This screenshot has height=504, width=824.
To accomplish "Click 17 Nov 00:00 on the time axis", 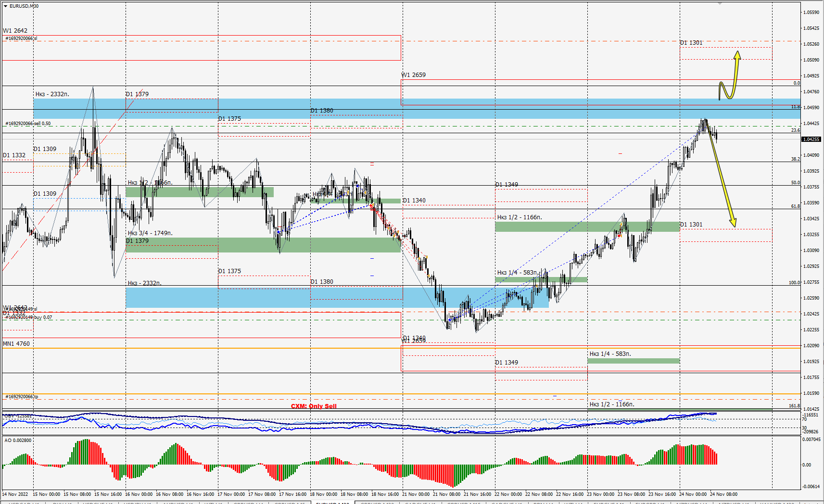I will [x=231, y=494].
